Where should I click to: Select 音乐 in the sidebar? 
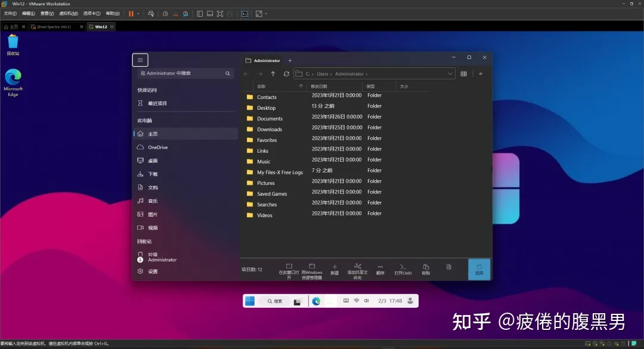(x=186, y=201)
